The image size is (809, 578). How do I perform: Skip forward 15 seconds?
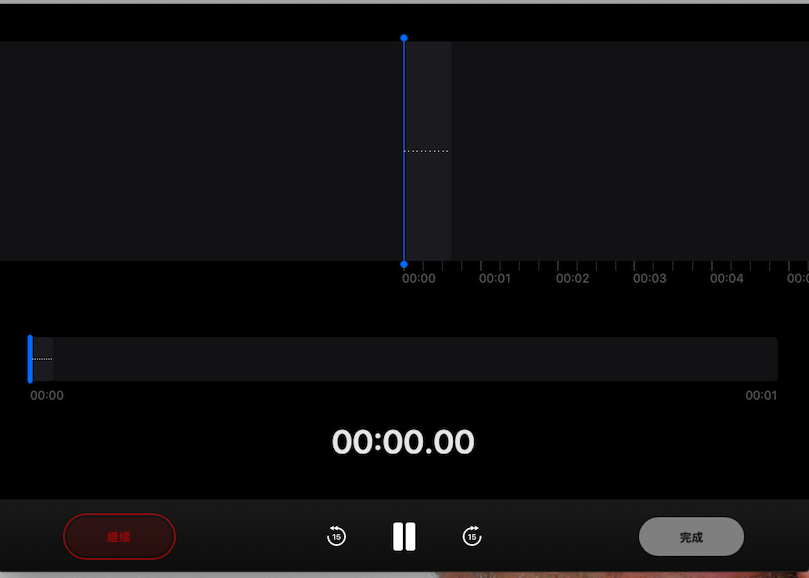coord(472,536)
